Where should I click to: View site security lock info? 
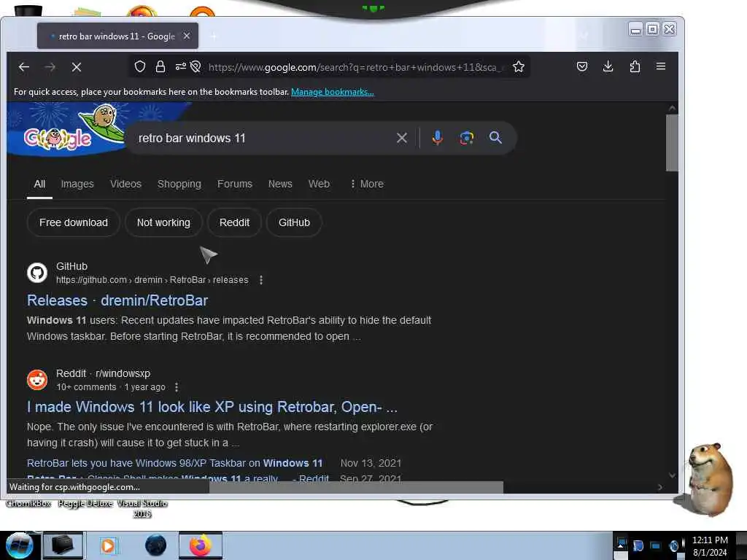(160, 66)
